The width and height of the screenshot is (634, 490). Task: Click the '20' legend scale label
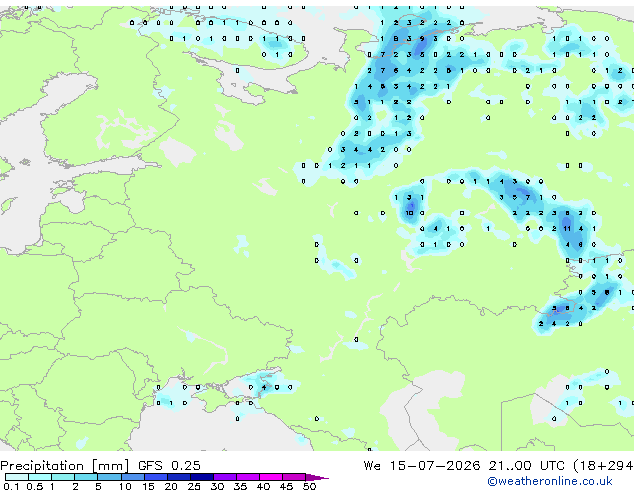pos(171,486)
